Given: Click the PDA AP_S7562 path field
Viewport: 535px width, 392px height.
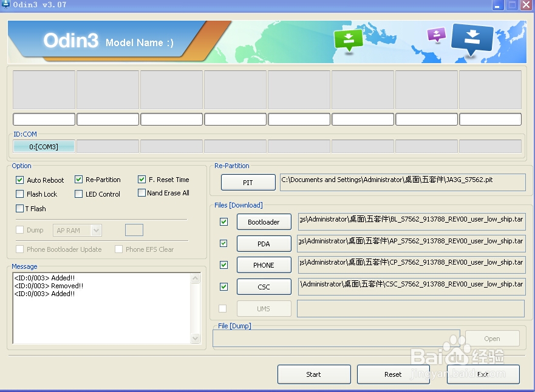Looking at the screenshot, I should (412, 244).
